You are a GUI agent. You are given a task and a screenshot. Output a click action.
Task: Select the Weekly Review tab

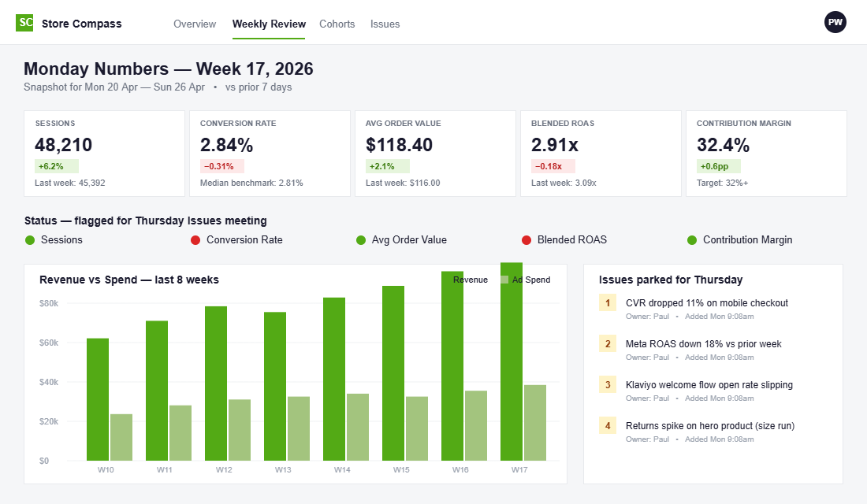(269, 24)
